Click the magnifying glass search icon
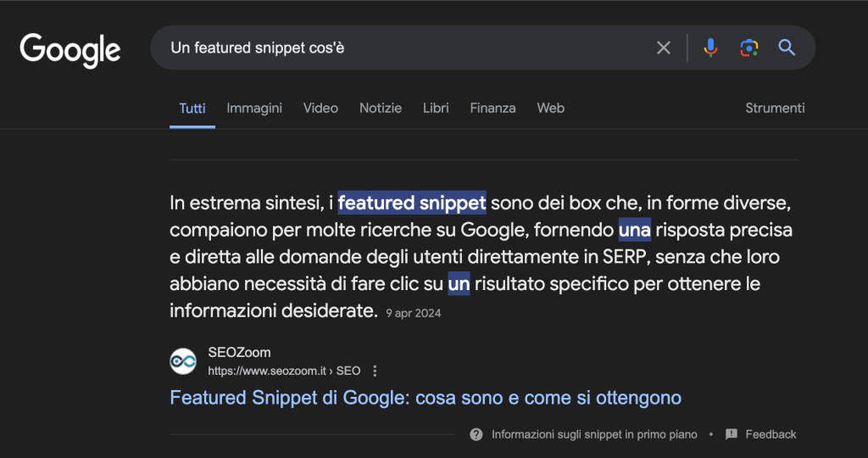This screenshot has height=458, width=868. point(787,47)
